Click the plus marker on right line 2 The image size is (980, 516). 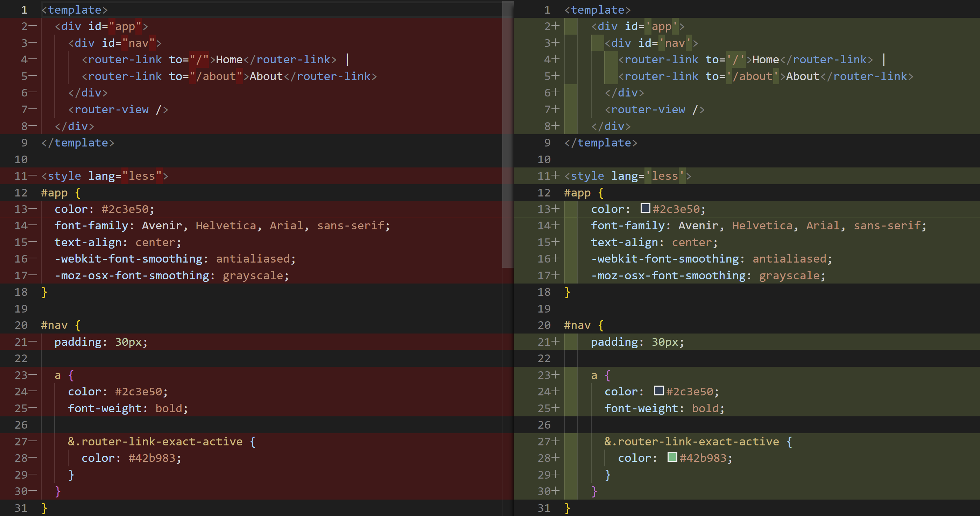(556, 26)
